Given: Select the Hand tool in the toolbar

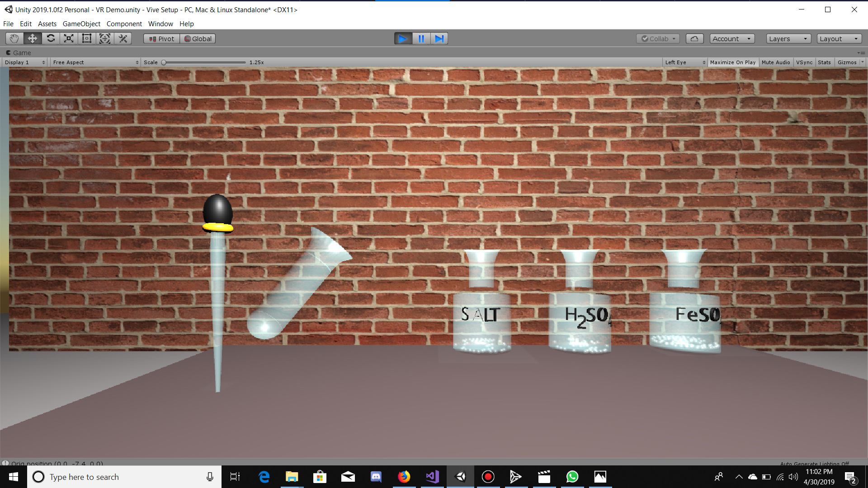Looking at the screenshot, I should 14,38.
